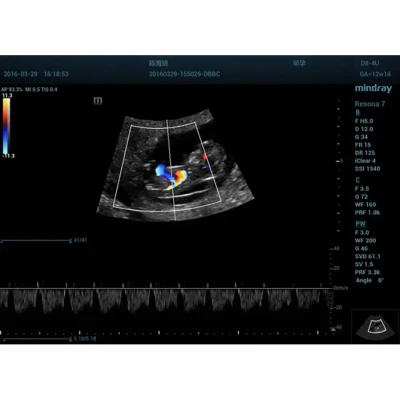Click the 'AP 93.3% MI 0.5 TIS 0.4' readout

point(29,90)
